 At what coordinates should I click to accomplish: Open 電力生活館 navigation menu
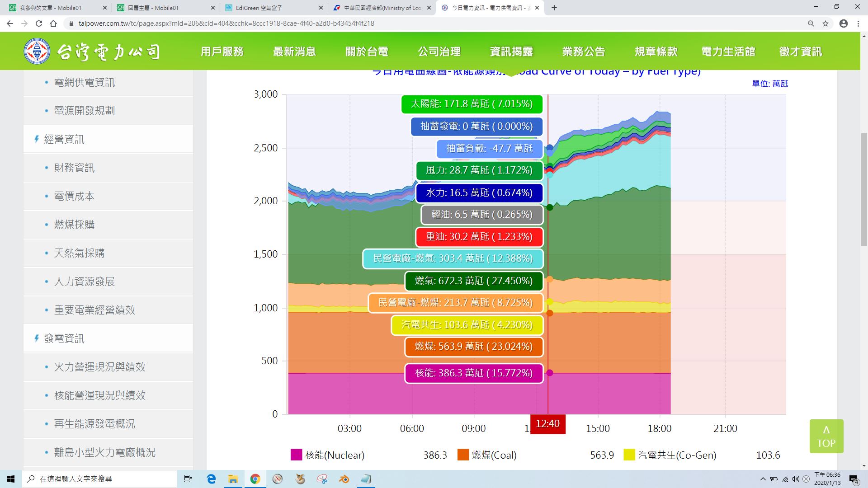pyautogui.click(x=728, y=52)
